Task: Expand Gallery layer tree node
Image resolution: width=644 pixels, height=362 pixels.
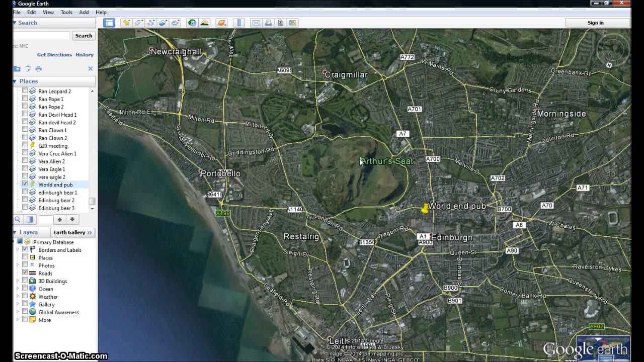Action: (18, 304)
